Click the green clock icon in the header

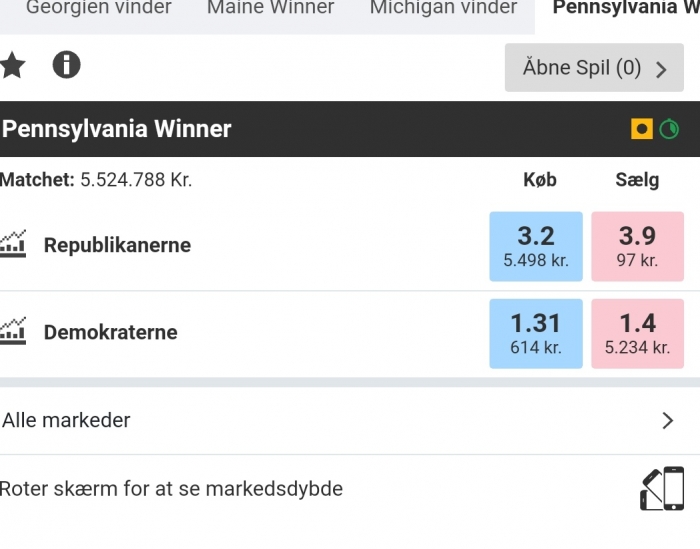pyautogui.click(x=669, y=129)
